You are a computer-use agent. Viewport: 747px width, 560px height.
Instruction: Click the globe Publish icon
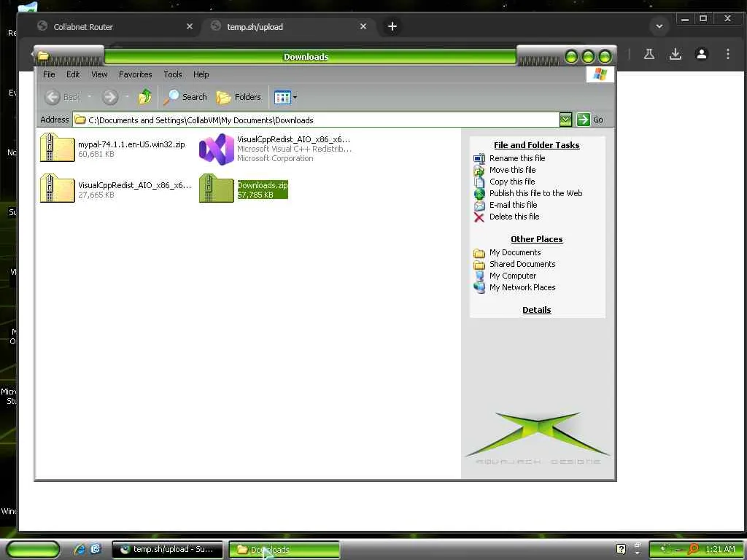click(x=479, y=194)
